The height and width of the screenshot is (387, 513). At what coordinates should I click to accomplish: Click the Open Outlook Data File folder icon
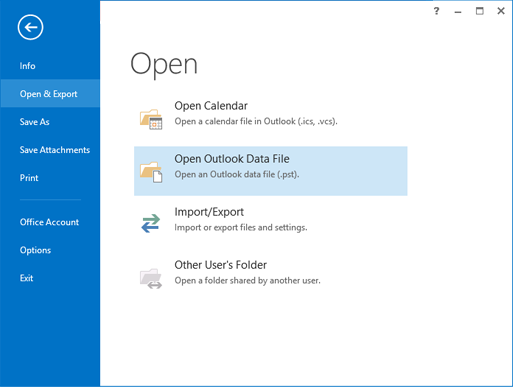click(x=151, y=172)
